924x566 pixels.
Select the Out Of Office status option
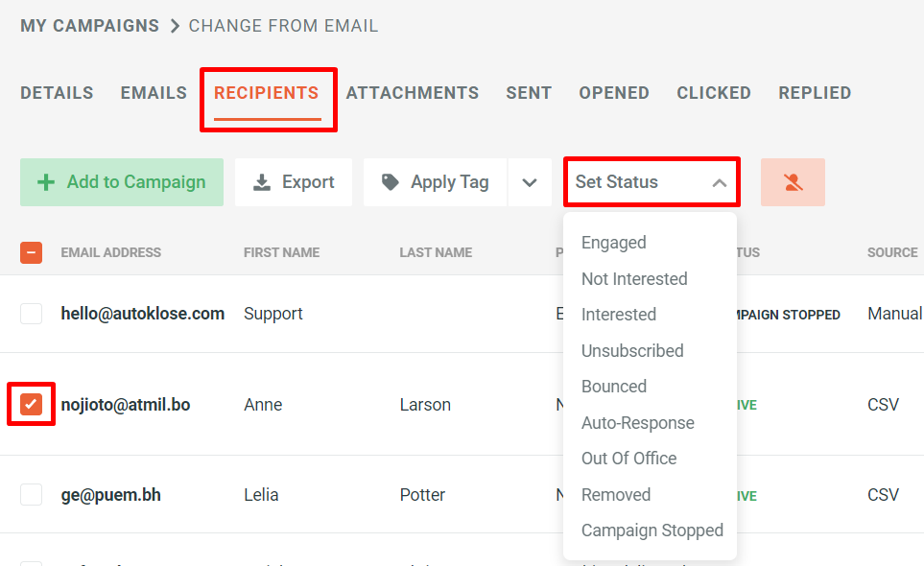point(628,458)
